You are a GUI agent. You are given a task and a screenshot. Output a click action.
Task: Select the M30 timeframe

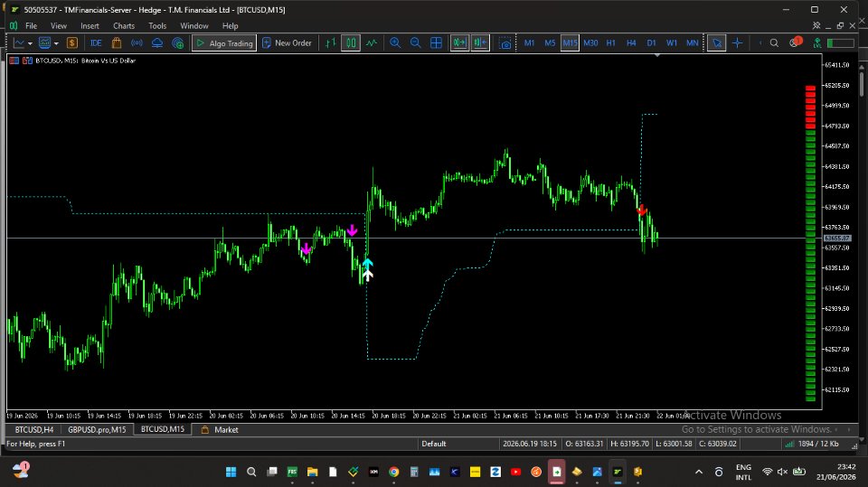(590, 42)
